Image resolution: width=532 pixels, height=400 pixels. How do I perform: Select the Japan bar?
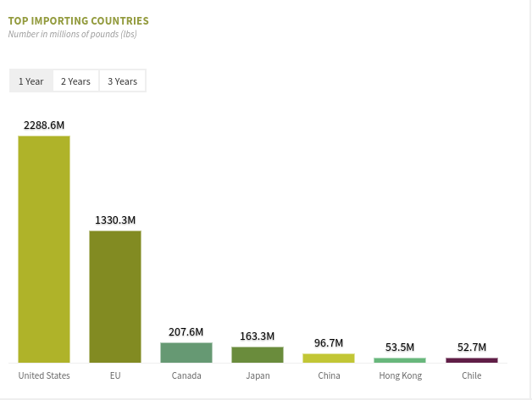258,354
